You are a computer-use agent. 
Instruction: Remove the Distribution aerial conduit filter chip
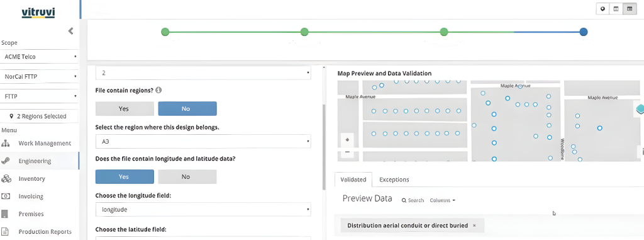[x=474, y=226]
